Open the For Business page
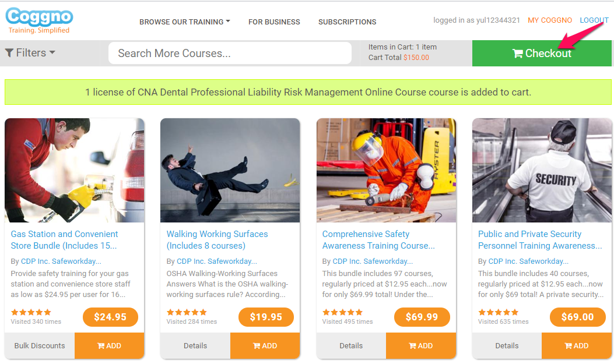Viewport: 614px width, 364px height. tap(274, 22)
